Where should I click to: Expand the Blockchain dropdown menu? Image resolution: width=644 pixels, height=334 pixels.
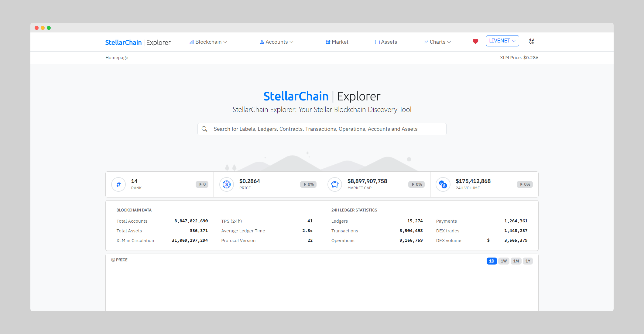(208, 42)
